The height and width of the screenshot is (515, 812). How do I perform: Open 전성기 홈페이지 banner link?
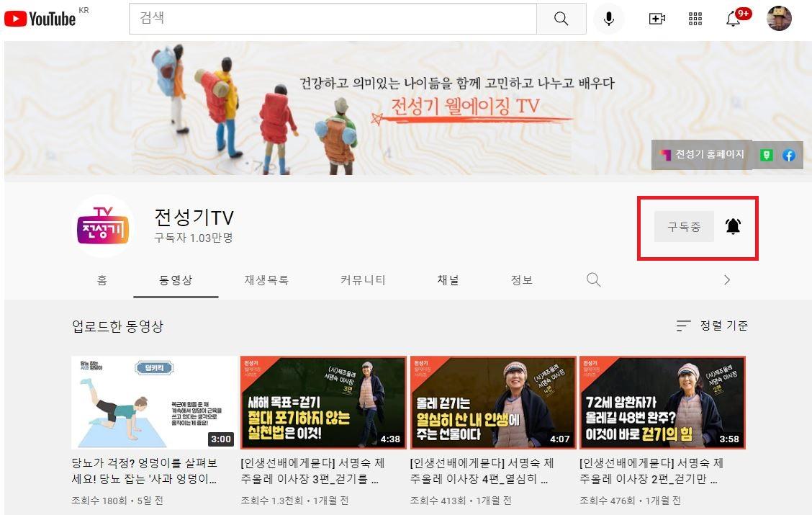(x=702, y=154)
